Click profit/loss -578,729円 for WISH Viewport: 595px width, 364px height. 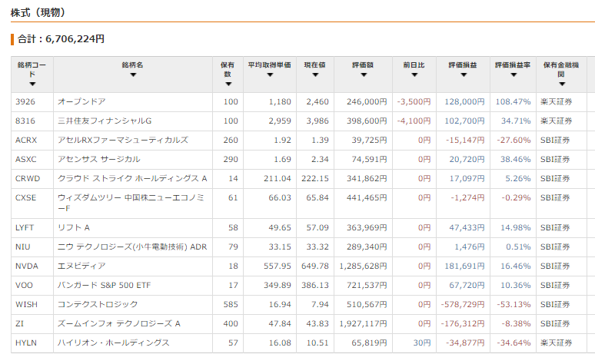coord(463,304)
